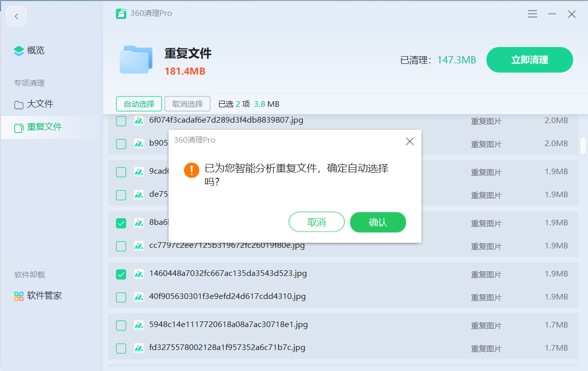Viewport: 588px width, 371px height.
Task: Click the orange warning icon in dialog
Action: [192, 170]
